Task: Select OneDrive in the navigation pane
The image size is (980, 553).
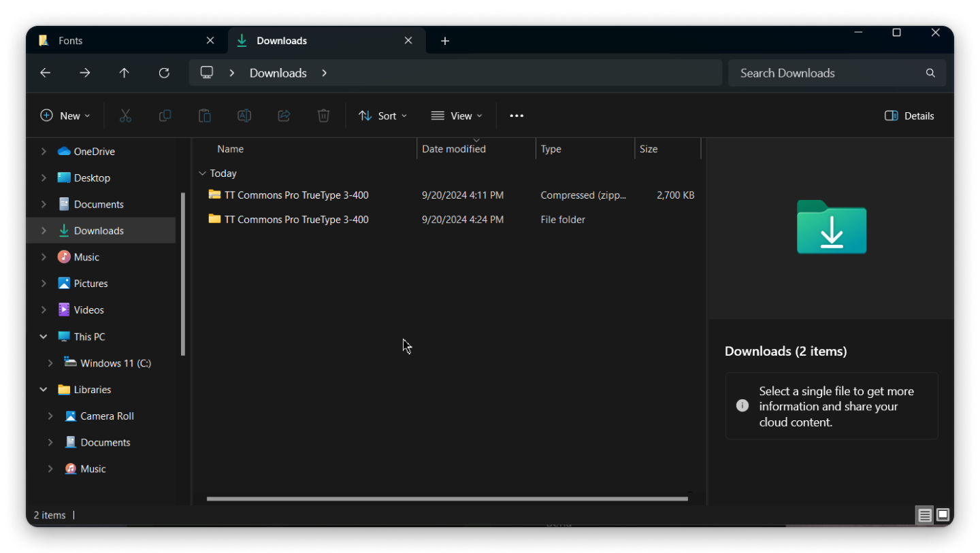Action: pyautogui.click(x=94, y=151)
